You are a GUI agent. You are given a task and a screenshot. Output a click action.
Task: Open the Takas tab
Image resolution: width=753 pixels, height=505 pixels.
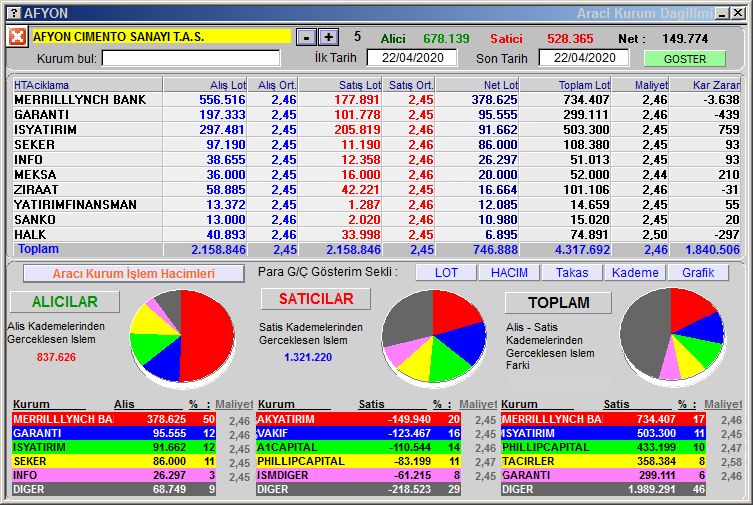tap(572, 273)
